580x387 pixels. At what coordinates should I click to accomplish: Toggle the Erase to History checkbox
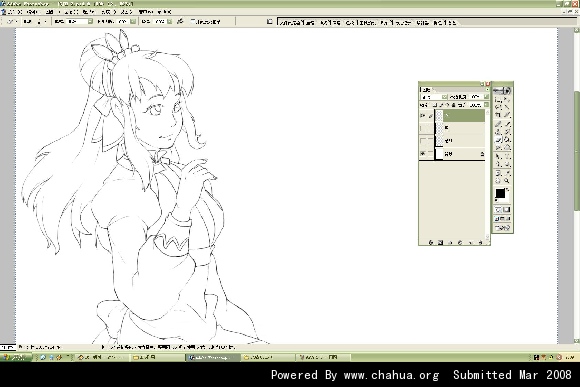(193, 21)
